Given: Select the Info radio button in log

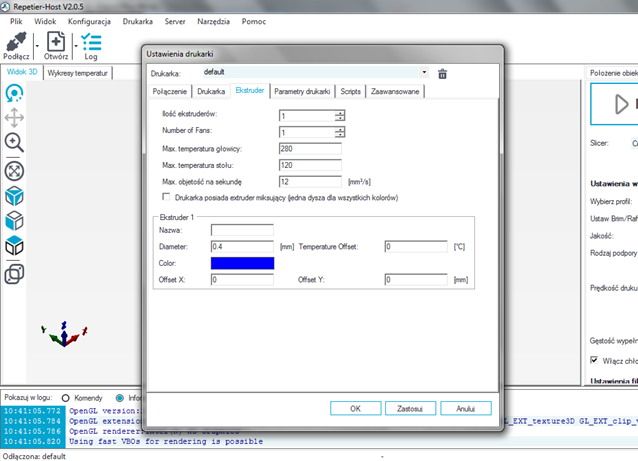Looking at the screenshot, I should pos(120,398).
